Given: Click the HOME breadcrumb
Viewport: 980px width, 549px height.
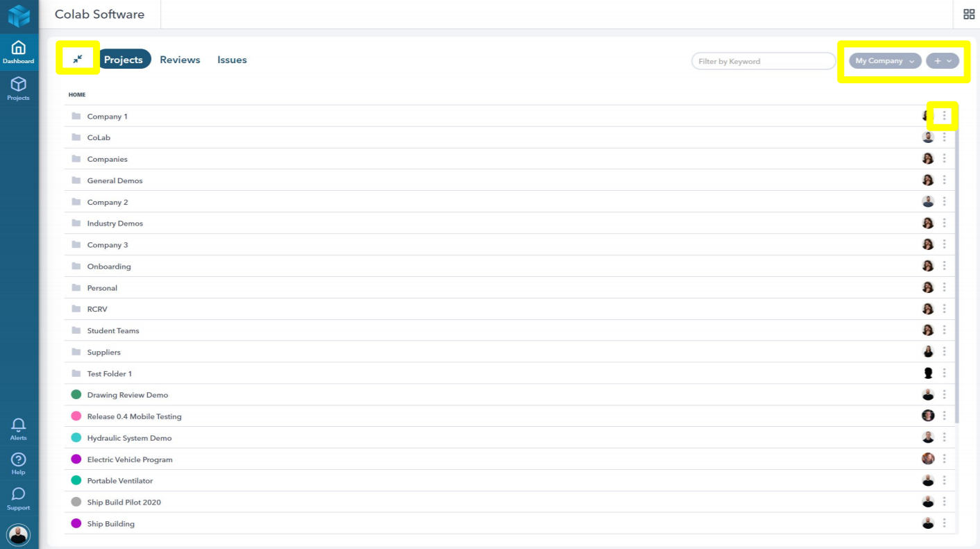Looking at the screenshot, I should pos(77,94).
